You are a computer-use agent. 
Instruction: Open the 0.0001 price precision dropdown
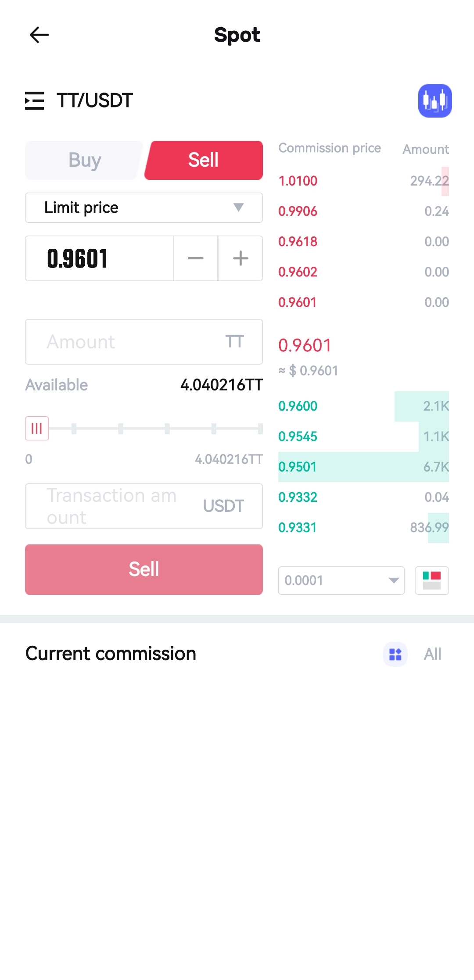341,580
